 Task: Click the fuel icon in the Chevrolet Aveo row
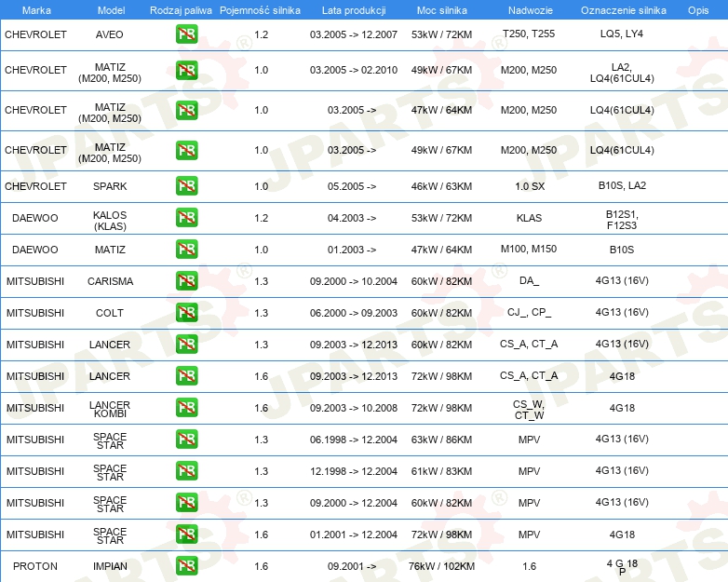pyautogui.click(x=186, y=34)
